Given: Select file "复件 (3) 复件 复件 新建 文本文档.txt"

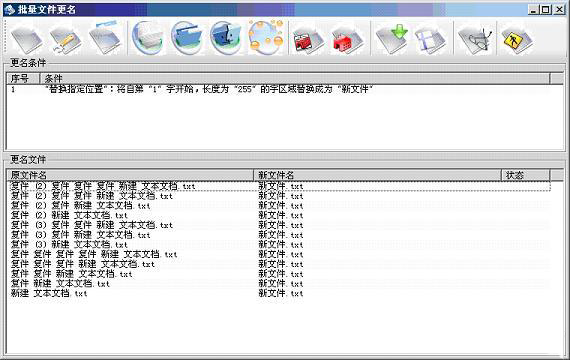Looking at the screenshot, I should (92, 225).
